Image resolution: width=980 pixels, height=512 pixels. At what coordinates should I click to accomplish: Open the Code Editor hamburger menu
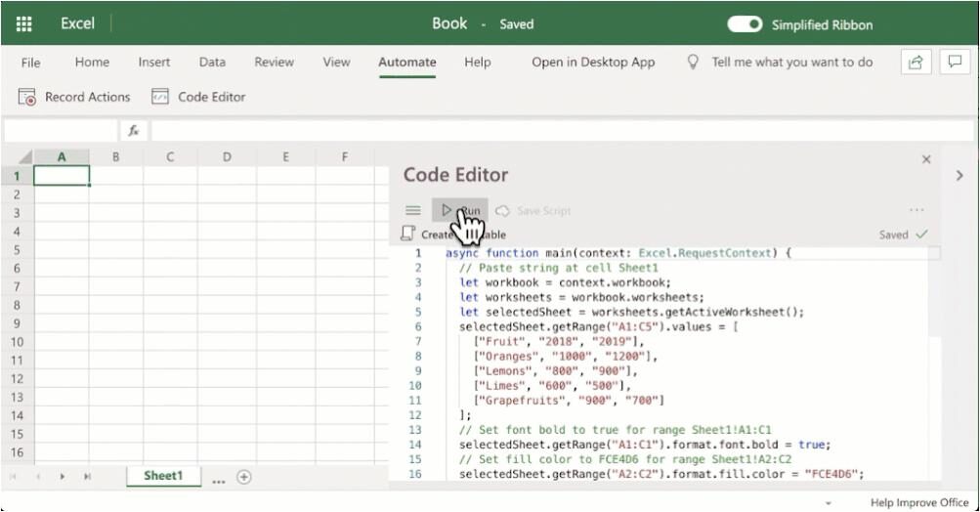[x=413, y=210]
